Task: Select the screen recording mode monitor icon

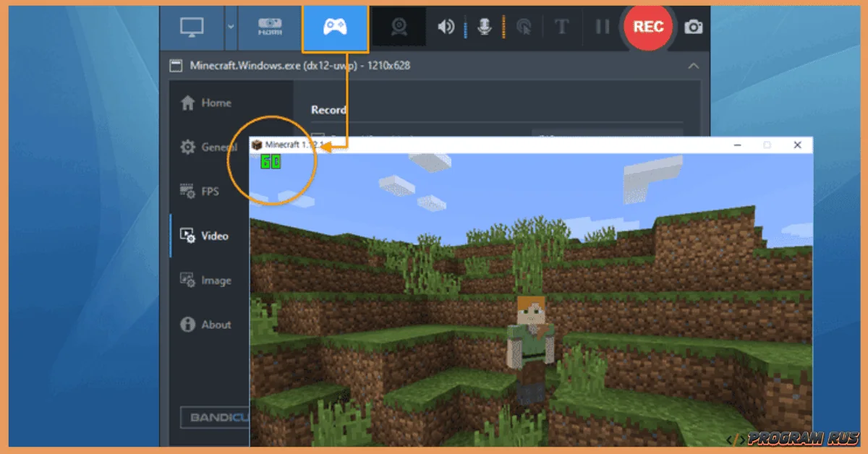Action: click(192, 27)
